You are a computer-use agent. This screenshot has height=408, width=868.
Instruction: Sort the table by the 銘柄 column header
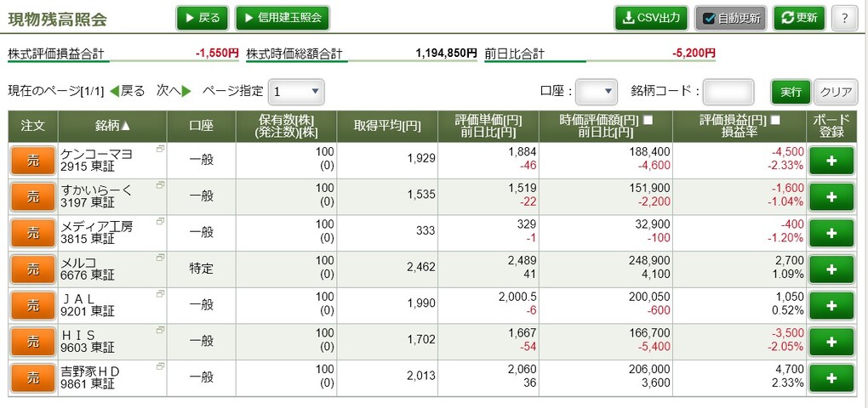112,126
